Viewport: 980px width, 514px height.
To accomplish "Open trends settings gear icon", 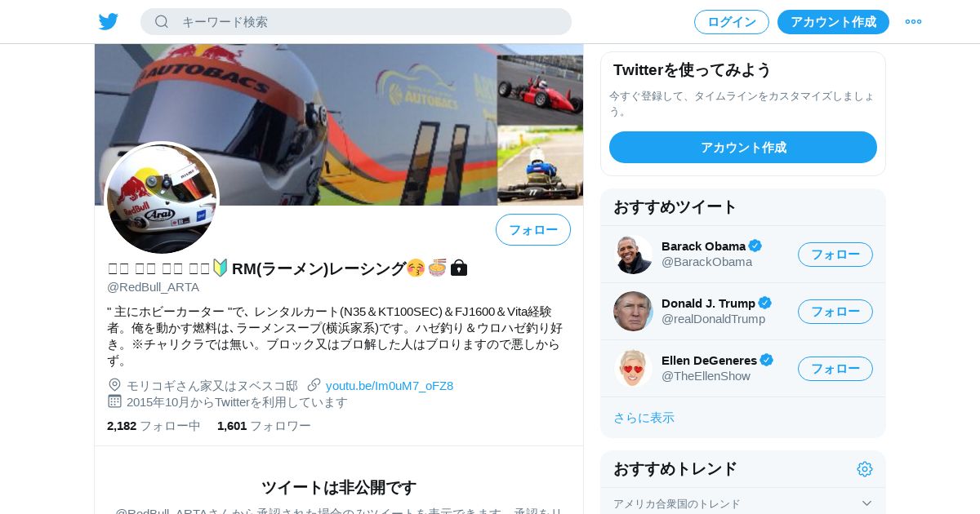I will pos(865,469).
